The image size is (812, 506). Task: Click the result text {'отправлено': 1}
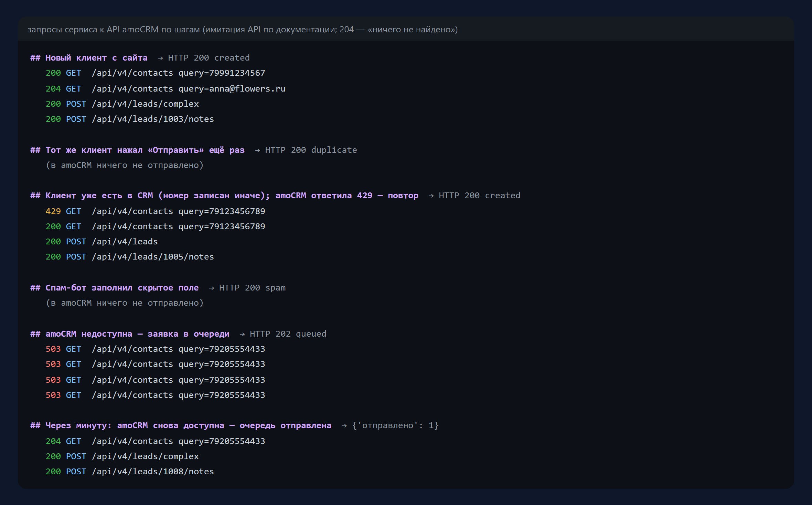395,425
